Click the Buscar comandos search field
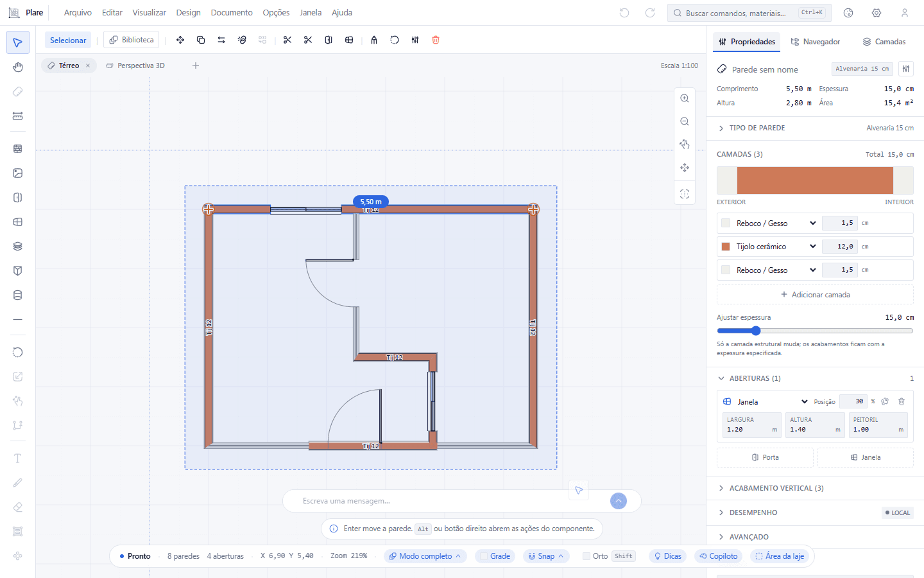This screenshot has width=924, height=578. [749, 13]
